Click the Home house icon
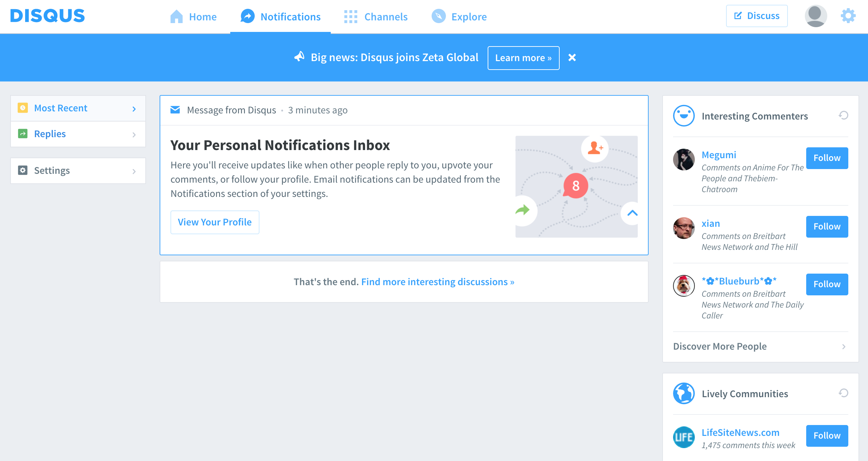This screenshot has width=868, height=461. click(x=176, y=16)
